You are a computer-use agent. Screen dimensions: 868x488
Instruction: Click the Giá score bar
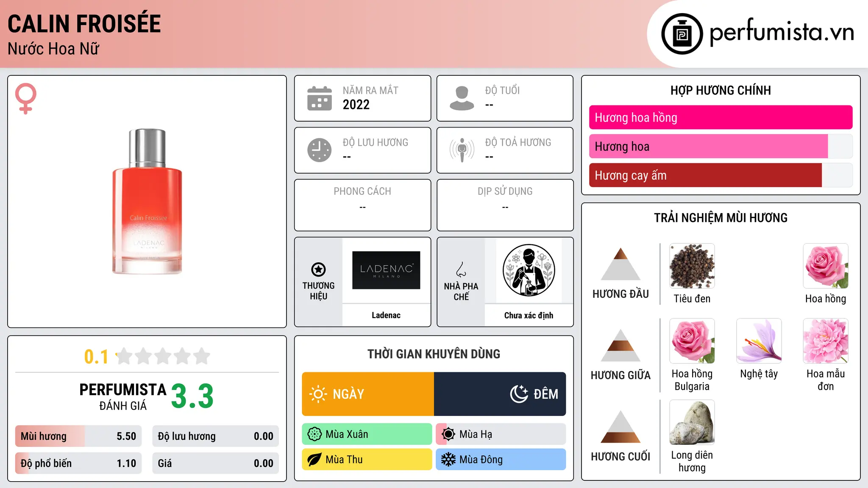(216, 463)
